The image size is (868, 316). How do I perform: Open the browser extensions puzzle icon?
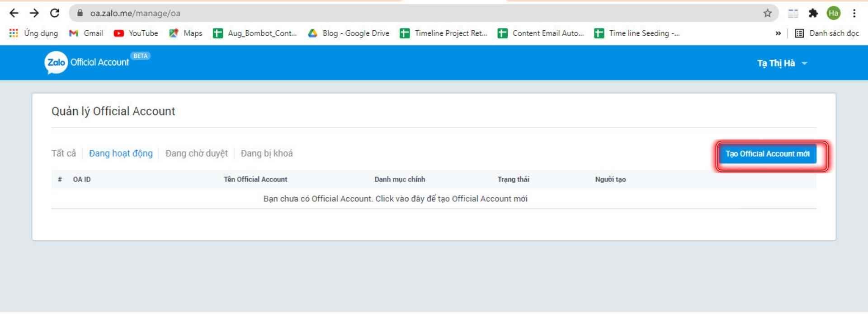(813, 13)
